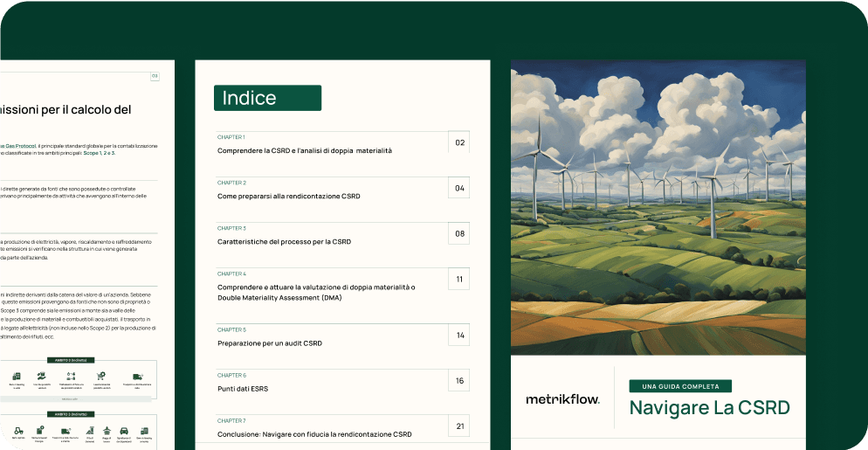Click the UNA GUIDA COMPLETA label

(x=680, y=386)
